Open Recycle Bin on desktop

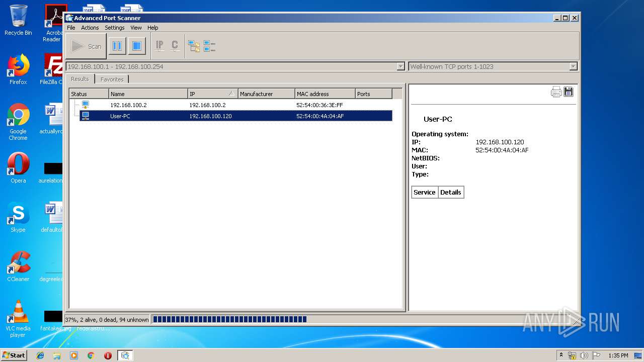click(18, 20)
